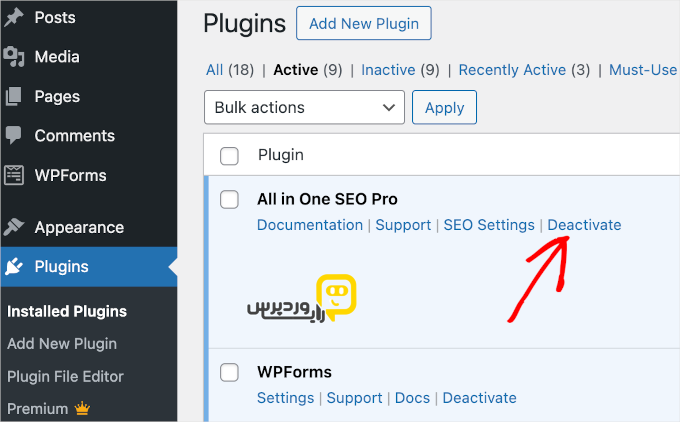This screenshot has height=422, width=680.
Task: Show only Inactive plugins
Action: [388, 70]
